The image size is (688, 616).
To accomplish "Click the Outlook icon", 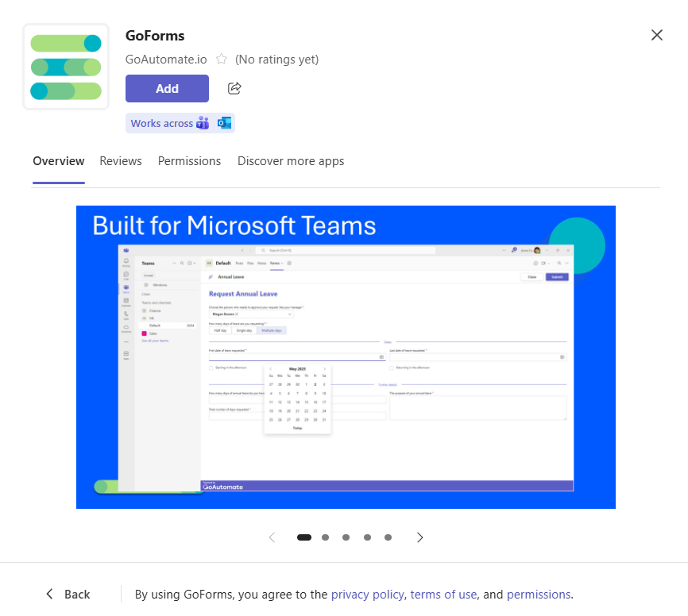I will tap(224, 123).
